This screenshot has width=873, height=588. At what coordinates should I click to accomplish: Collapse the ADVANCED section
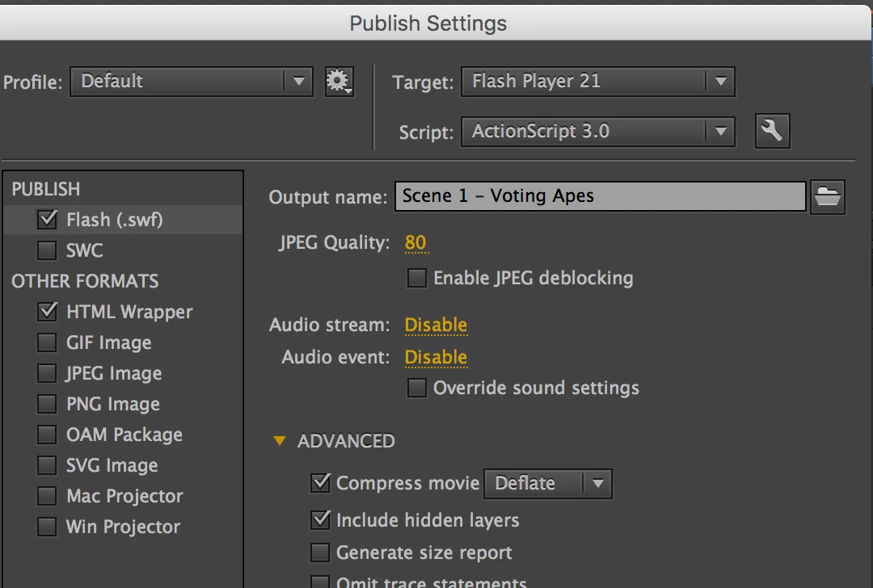click(280, 442)
